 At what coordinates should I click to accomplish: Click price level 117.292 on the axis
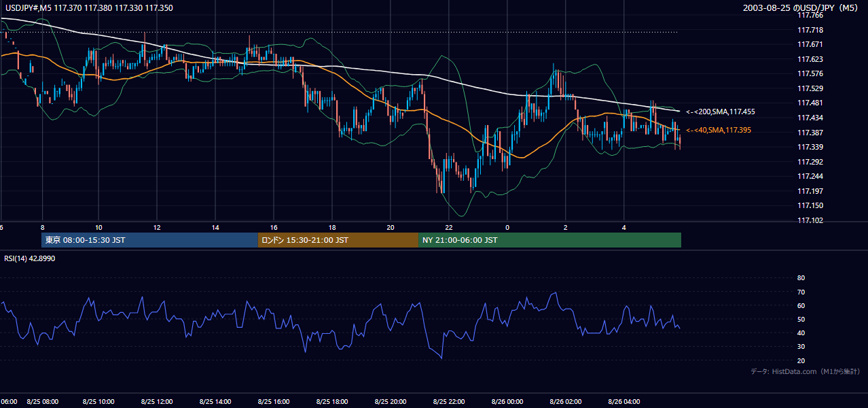click(x=810, y=162)
